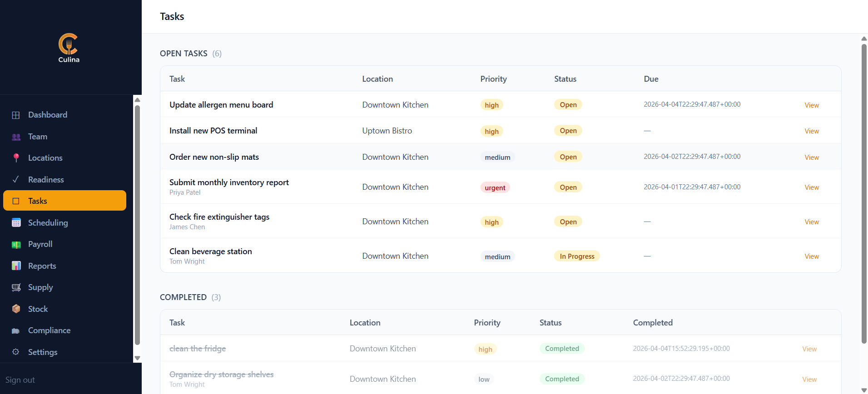Click the Payroll money icon
868x394 pixels.
tap(16, 244)
